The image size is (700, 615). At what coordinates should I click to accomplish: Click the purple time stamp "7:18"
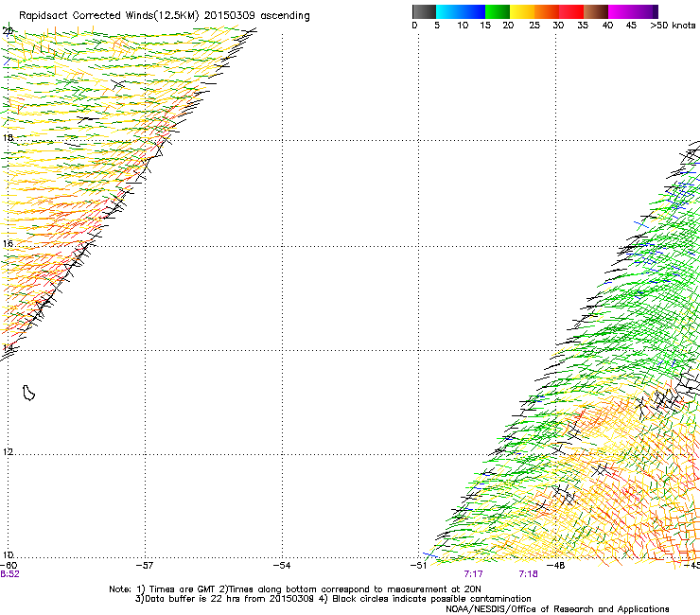click(528, 574)
